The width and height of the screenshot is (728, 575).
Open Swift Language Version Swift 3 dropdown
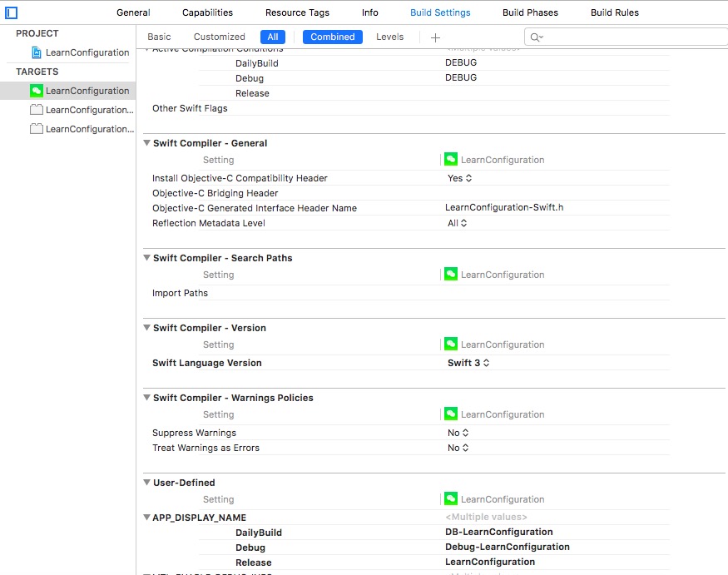pyautogui.click(x=468, y=363)
